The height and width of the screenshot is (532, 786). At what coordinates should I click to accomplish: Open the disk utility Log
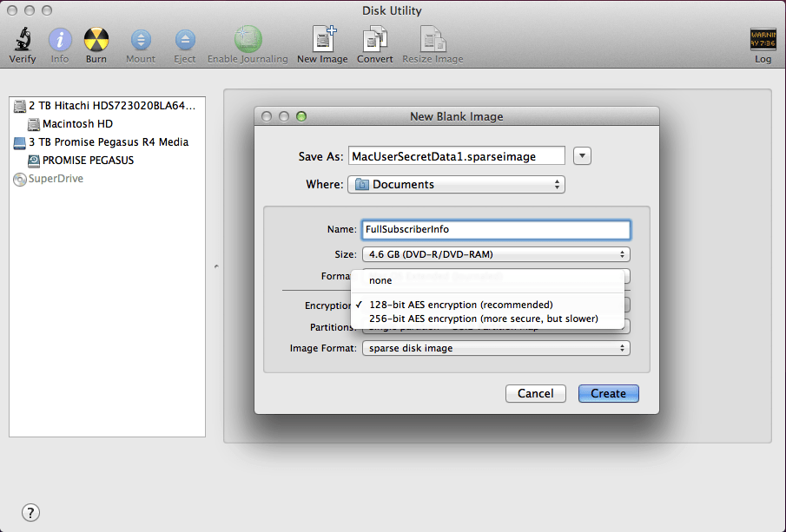[x=762, y=39]
